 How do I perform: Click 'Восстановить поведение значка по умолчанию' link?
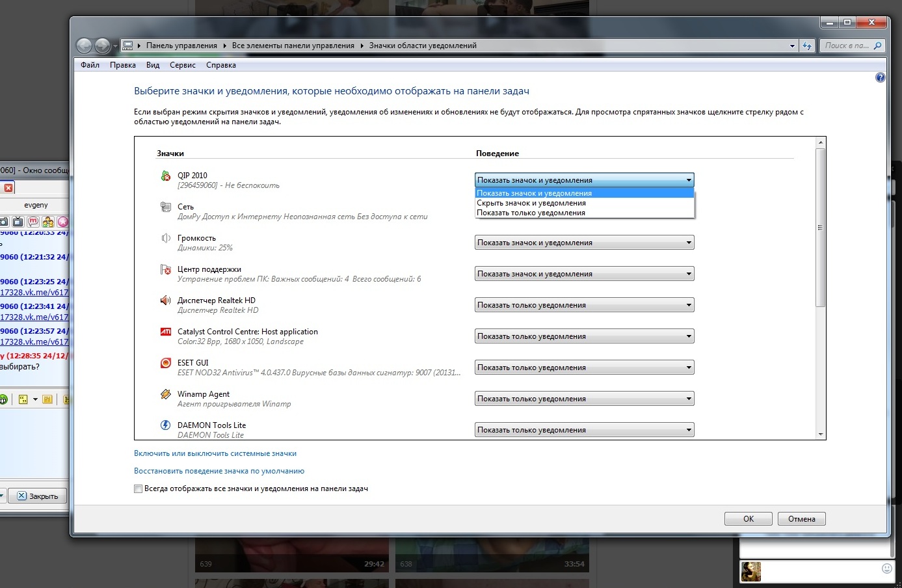pyautogui.click(x=219, y=471)
